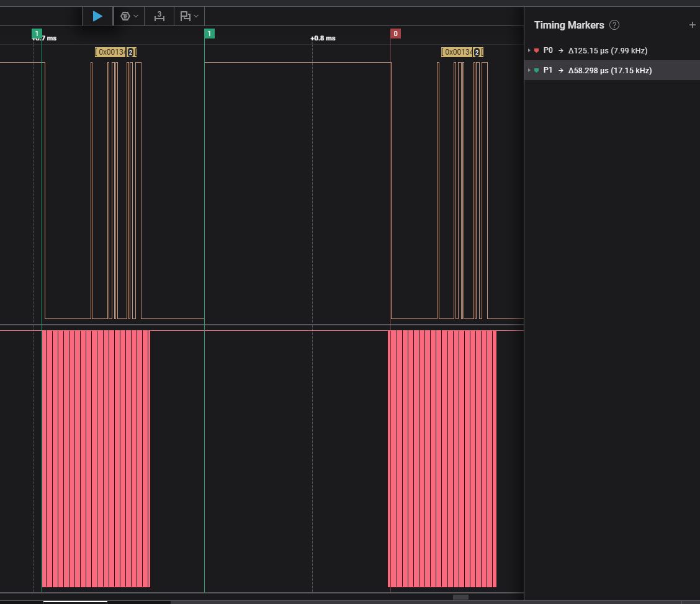Click the hexagon trigger mode icon
The width and height of the screenshot is (700, 604).
(125, 16)
